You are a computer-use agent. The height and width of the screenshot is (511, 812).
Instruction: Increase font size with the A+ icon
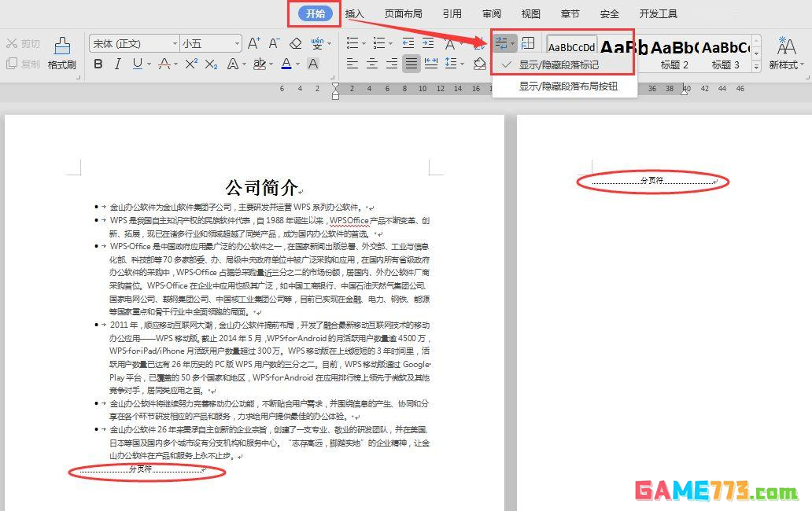pyautogui.click(x=253, y=43)
